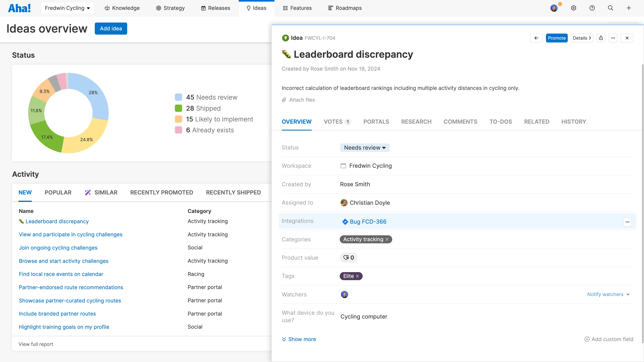Open the Leaderboard discrepancy idea link
Viewport: 644px width, 362px height.
(57, 221)
